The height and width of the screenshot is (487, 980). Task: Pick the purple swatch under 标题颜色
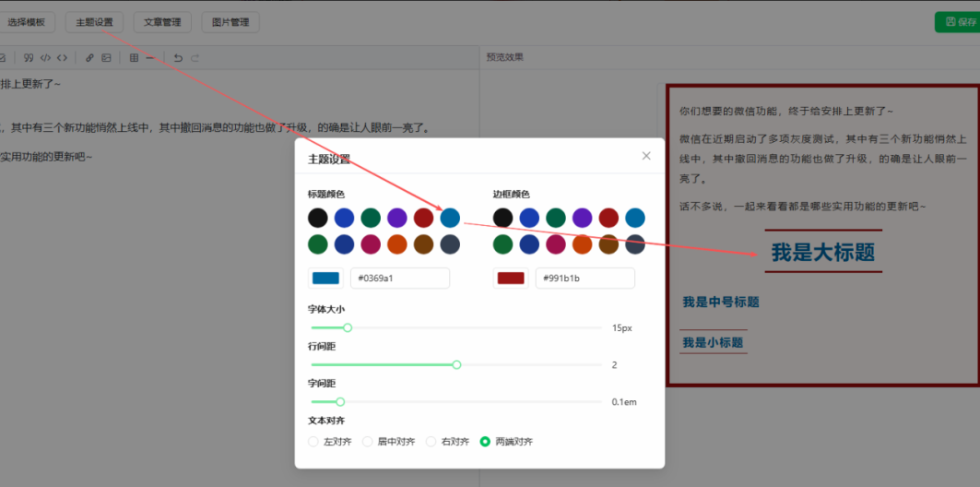coord(396,218)
